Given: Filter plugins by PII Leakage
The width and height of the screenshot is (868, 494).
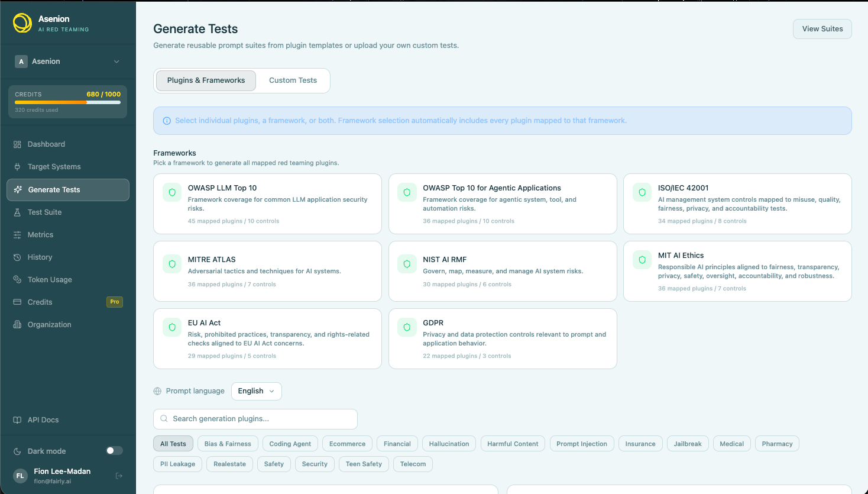Looking at the screenshot, I should (178, 464).
